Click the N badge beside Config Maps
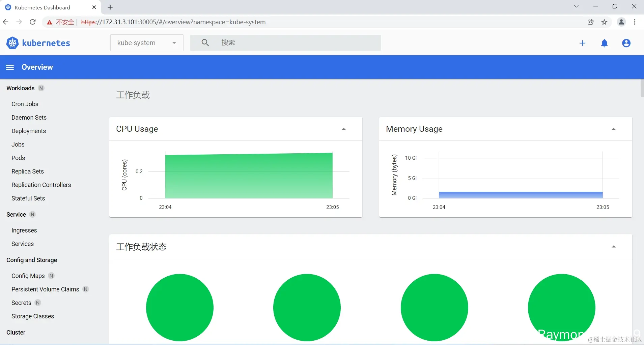Screen dimensions: 644x345 coord(51,276)
